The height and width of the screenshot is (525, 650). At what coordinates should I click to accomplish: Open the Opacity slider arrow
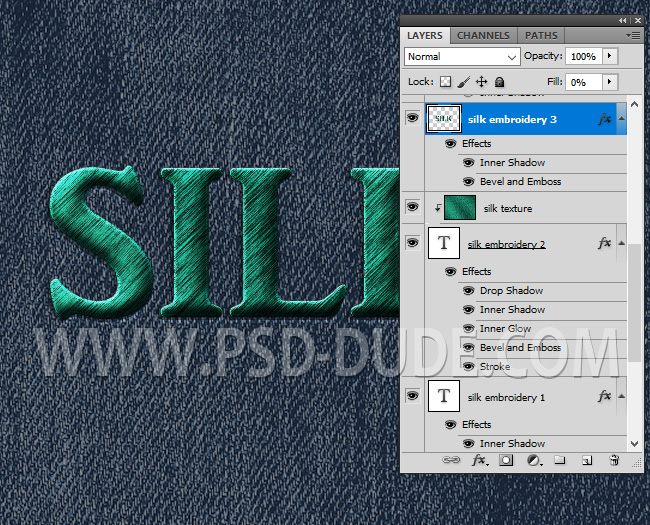(x=610, y=57)
